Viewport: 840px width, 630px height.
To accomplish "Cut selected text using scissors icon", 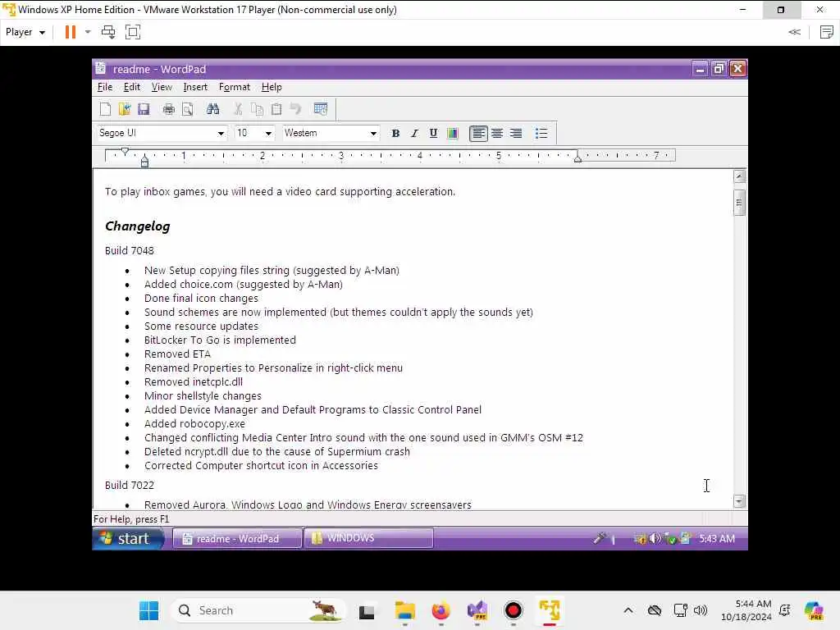I will pos(239,109).
